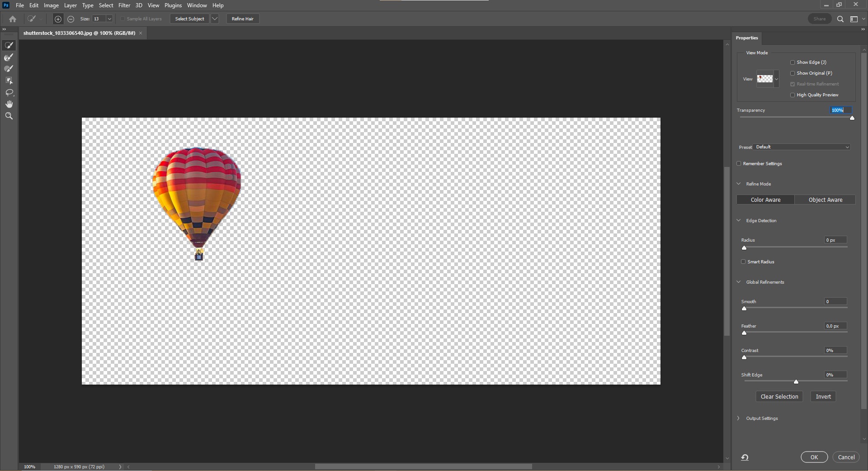Expand the Output Settings section
This screenshot has width=868, height=471.
coord(739,419)
